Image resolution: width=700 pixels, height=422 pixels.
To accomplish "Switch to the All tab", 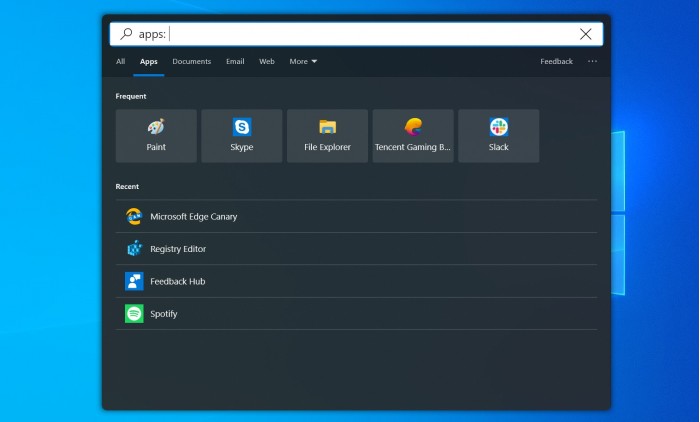I will [x=120, y=62].
